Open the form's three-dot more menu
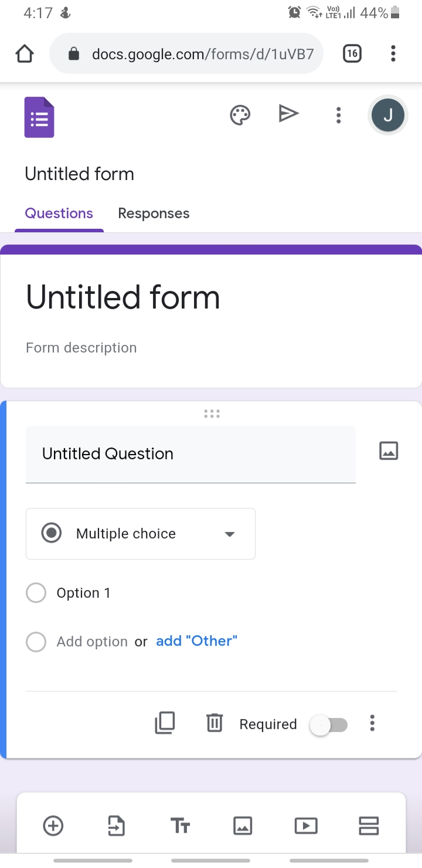Image resolution: width=422 pixels, height=868 pixels. point(338,115)
